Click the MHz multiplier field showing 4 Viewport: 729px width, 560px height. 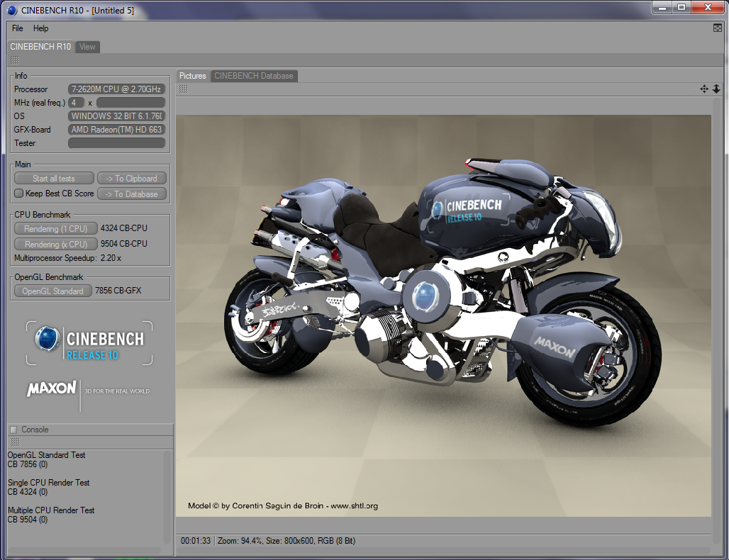click(76, 103)
